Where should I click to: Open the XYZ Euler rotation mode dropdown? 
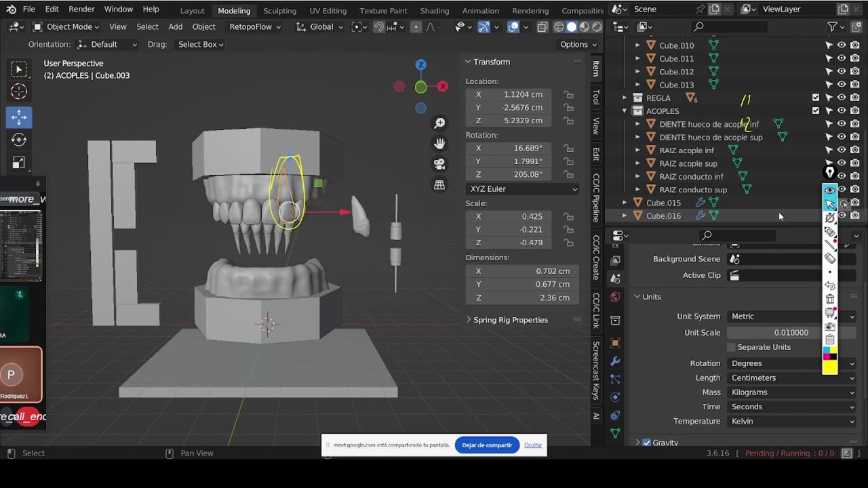point(522,189)
